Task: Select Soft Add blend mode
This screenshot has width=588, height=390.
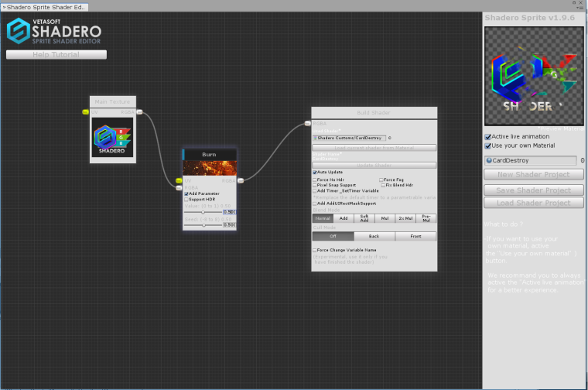Action: click(364, 218)
